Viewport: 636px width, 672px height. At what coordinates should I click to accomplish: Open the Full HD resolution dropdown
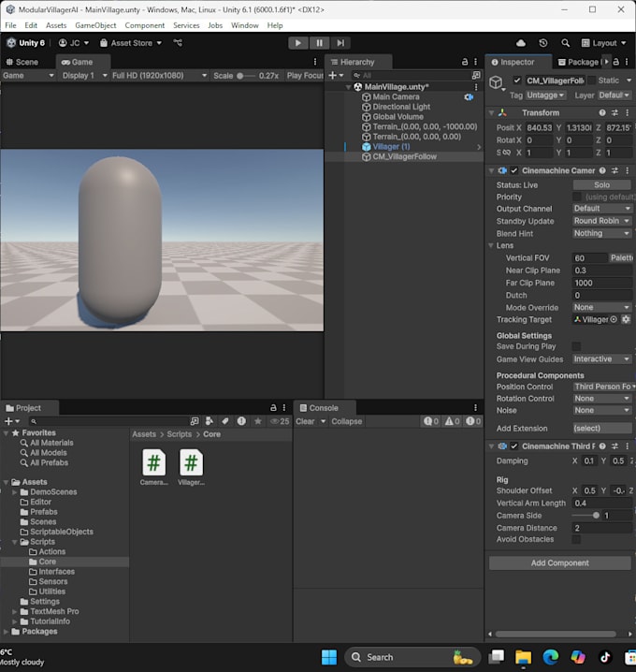(x=159, y=76)
